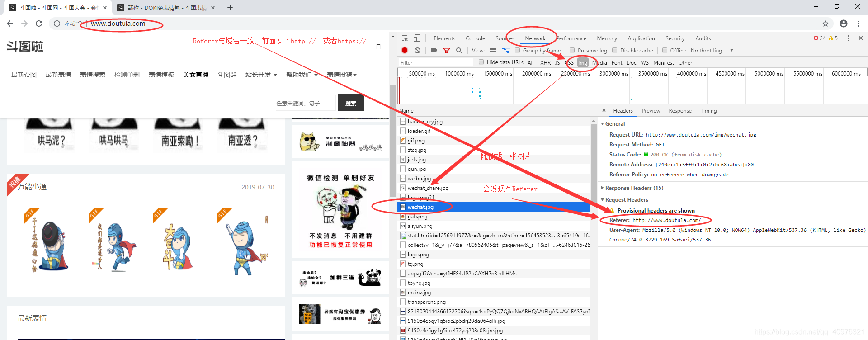
Task: Open the Preview tab of request
Action: coord(651,110)
